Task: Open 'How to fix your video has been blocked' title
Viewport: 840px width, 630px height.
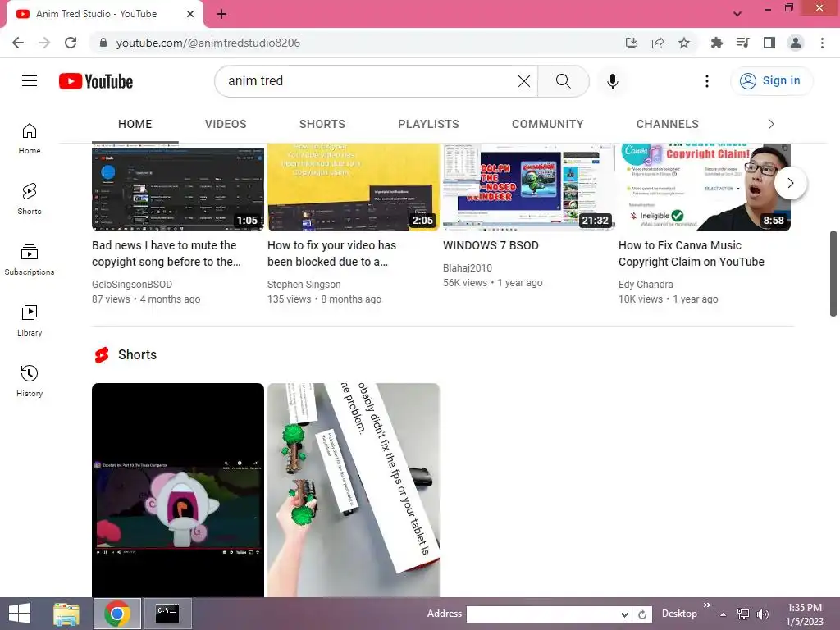Action: [x=331, y=253]
